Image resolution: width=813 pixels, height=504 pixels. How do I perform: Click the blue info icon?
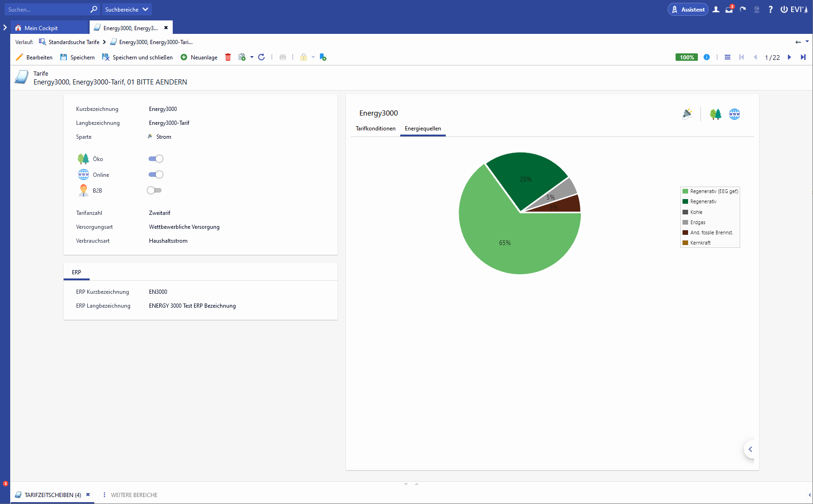pyautogui.click(x=707, y=57)
